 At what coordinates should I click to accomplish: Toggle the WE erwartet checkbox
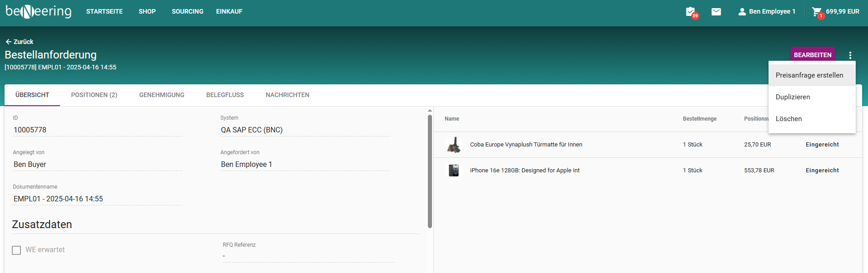point(16,250)
